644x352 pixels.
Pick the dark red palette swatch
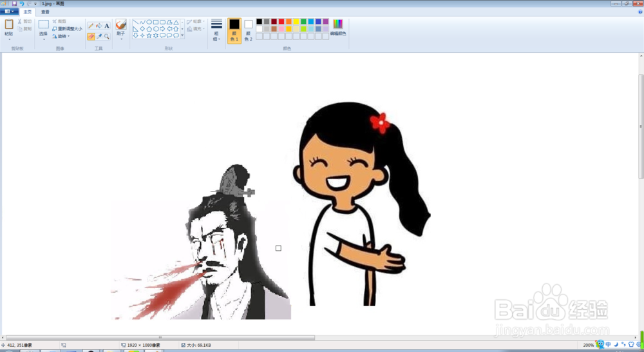pyautogui.click(x=274, y=21)
